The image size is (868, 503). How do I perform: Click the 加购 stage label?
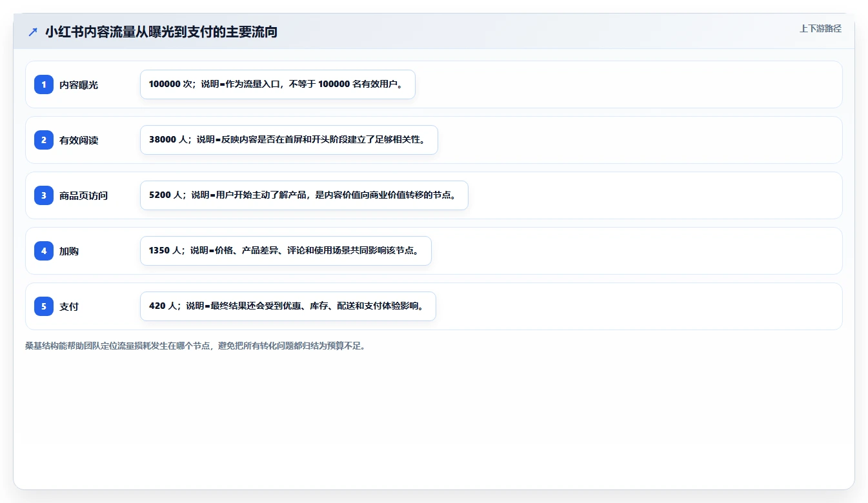pyautogui.click(x=69, y=251)
